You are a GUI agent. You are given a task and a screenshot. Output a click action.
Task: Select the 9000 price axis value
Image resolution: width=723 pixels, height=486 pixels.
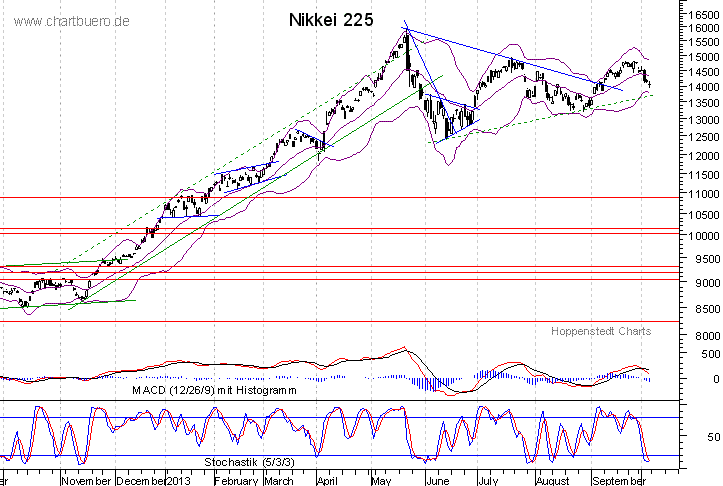[707, 282]
